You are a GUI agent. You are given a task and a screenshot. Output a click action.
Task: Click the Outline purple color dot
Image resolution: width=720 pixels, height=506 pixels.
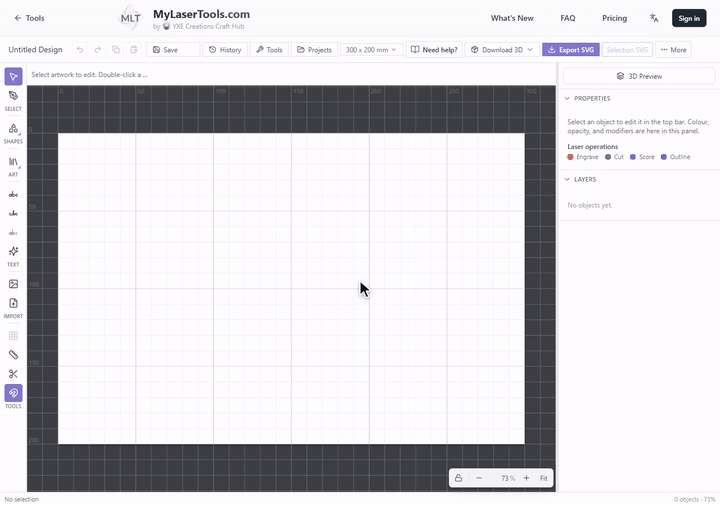(664, 157)
